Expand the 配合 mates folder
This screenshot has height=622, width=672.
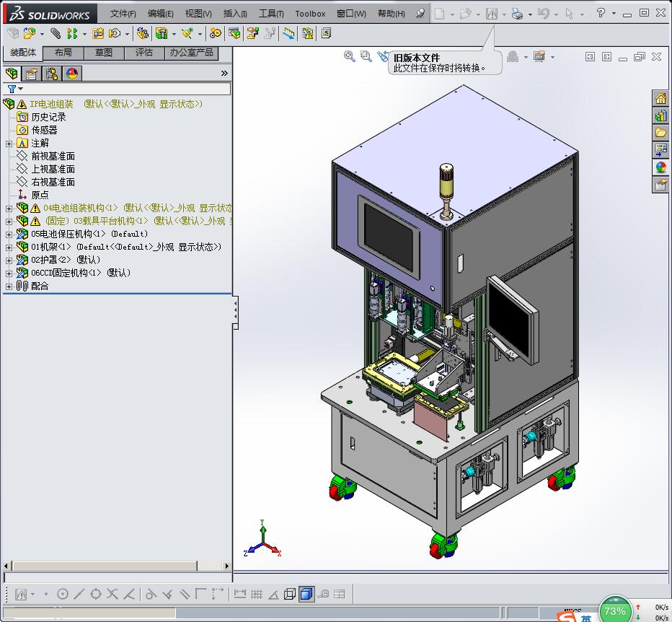9,286
